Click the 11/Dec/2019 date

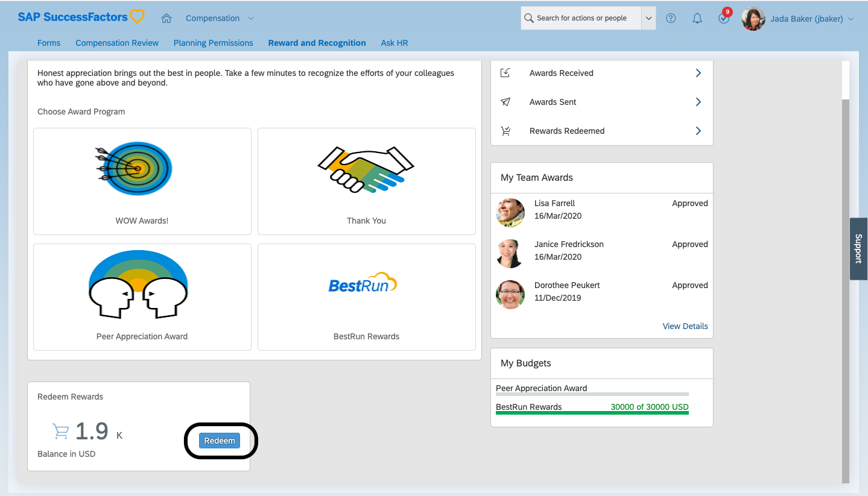(558, 298)
